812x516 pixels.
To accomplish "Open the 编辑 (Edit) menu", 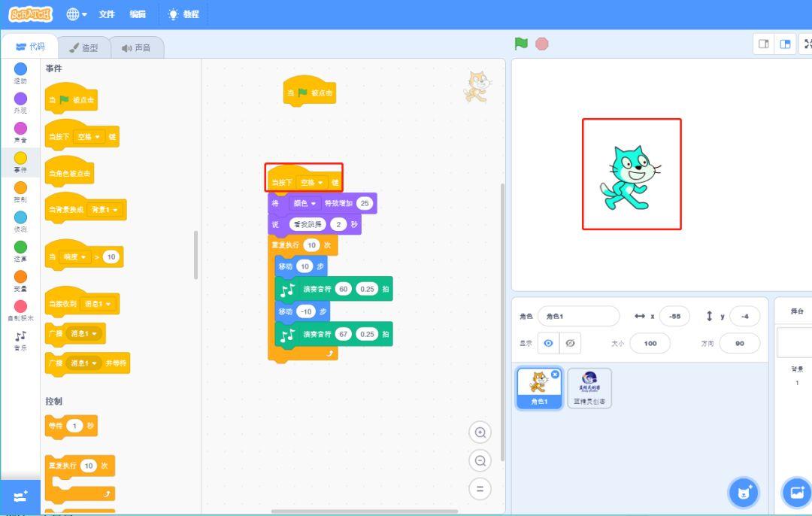I will click(x=138, y=14).
